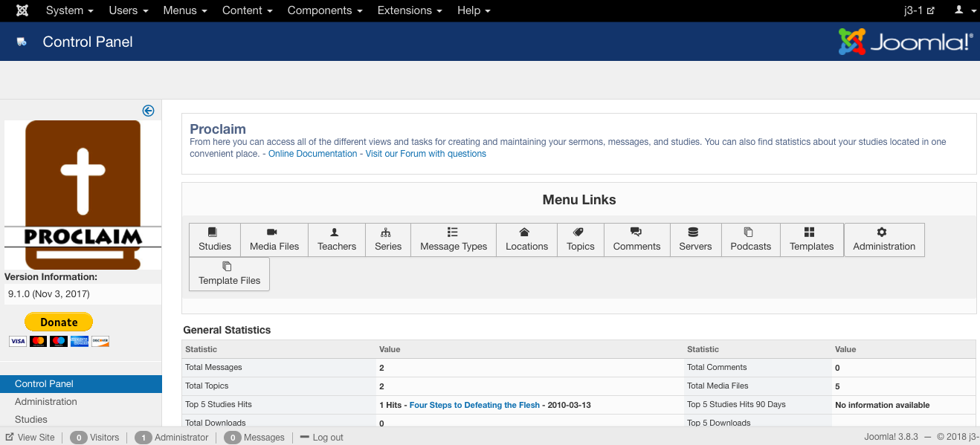Click the Total Comments statistic label
This screenshot has width=980, height=445.
717,367
